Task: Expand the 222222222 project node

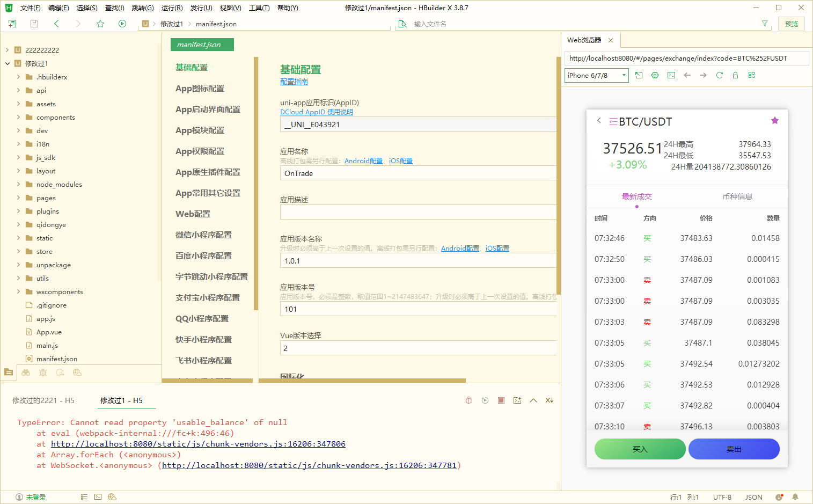Action: 7,50
